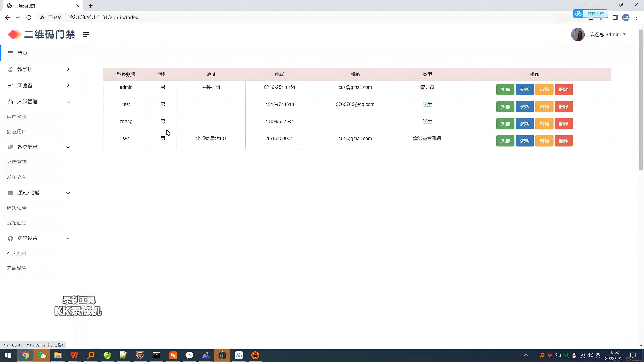The width and height of the screenshot is (644, 362).
Task: Click the browser address bar URL
Action: pyautogui.click(x=103, y=17)
